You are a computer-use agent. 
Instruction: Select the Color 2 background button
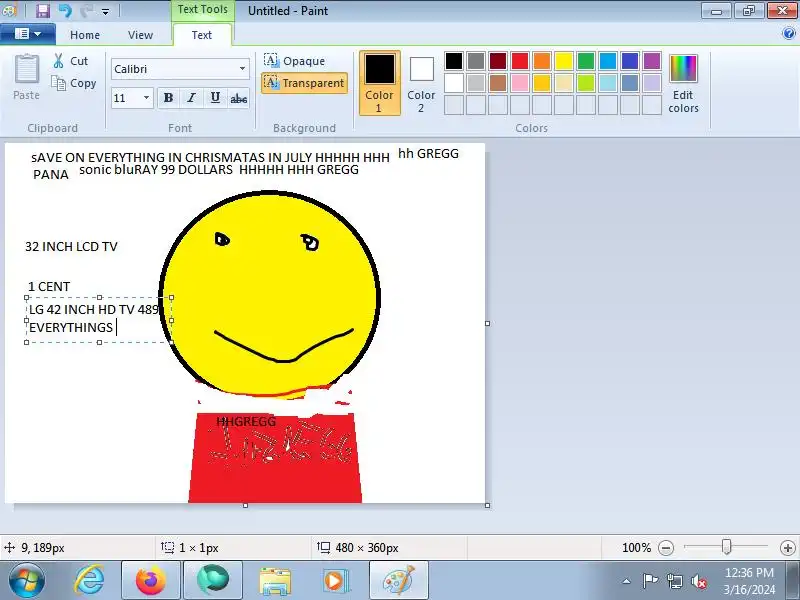click(421, 83)
